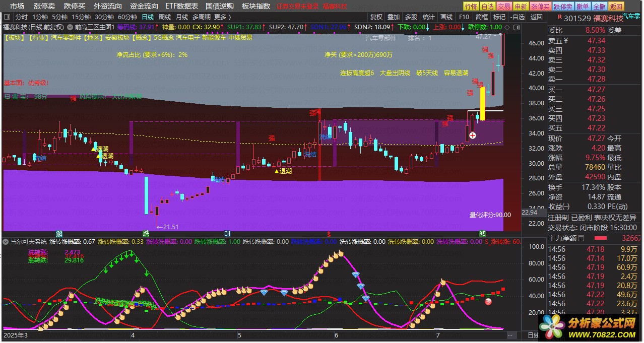Click the 量化评分:90.00 label
The height and width of the screenshot is (343, 644).
tap(490, 215)
